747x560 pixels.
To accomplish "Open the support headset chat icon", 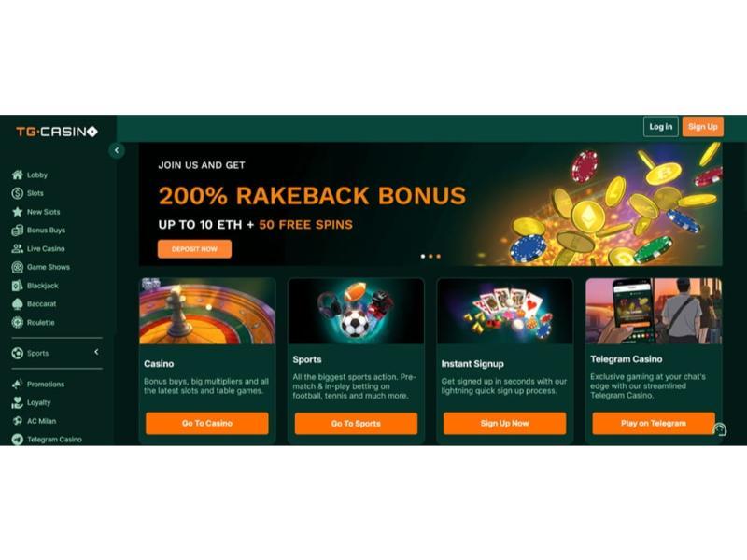I will click(719, 429).
